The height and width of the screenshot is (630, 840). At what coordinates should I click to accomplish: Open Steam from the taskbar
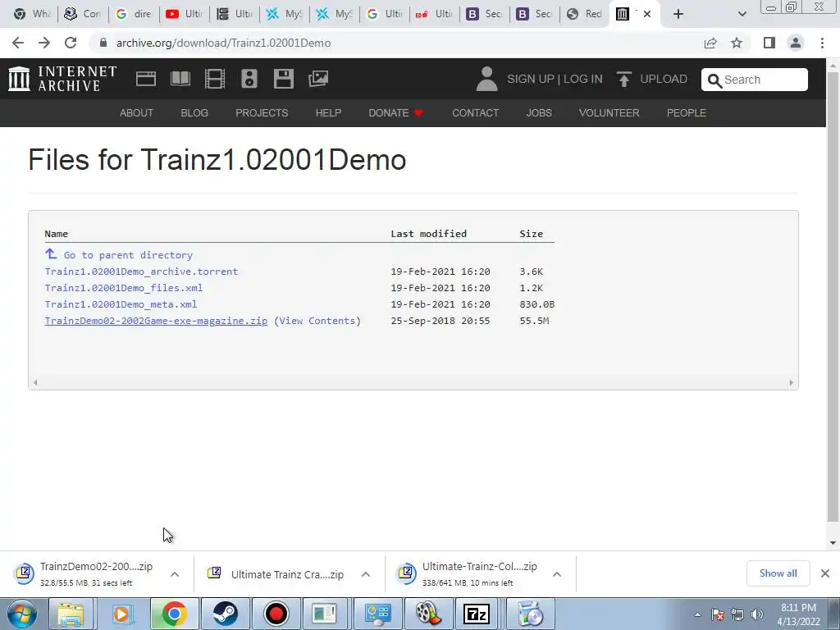click(x=225, y=614)
